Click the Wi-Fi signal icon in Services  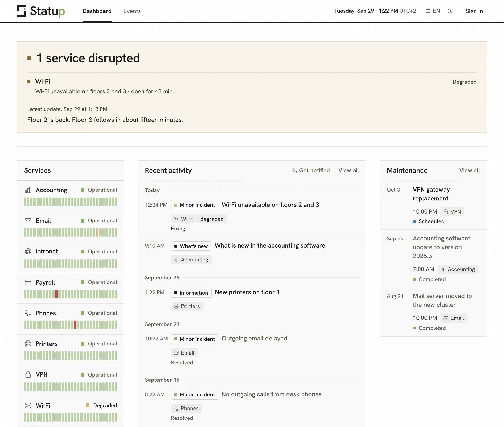click(28, 405)
